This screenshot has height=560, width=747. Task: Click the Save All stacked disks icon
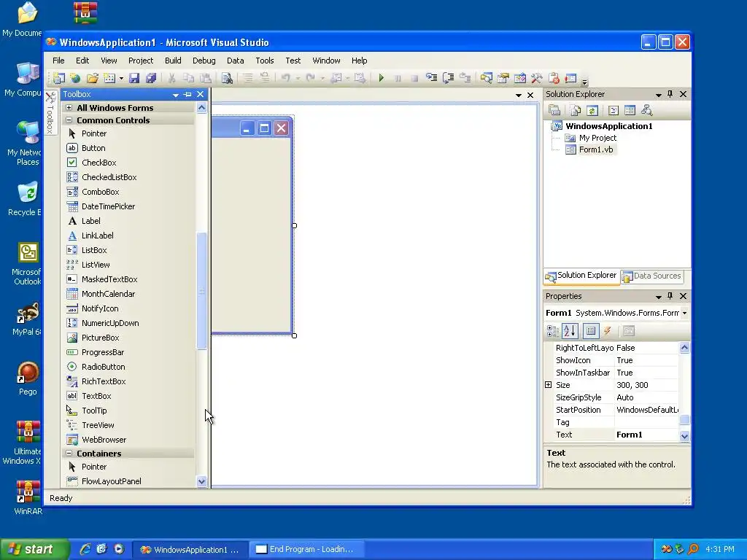pyautogui.click(x=151, y=78)
